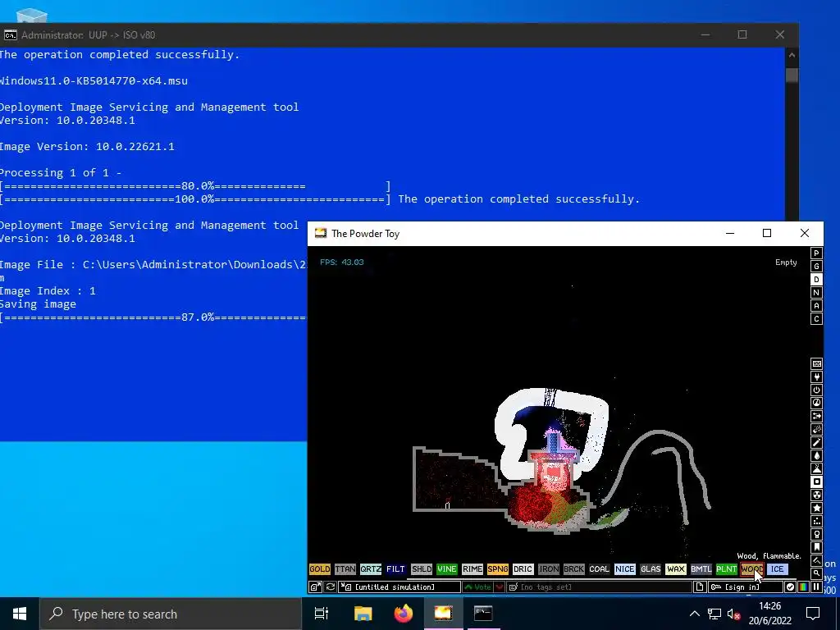The image size is (840, 630).
Task: Select the QRTZ element
Action: tap(371, 569)
